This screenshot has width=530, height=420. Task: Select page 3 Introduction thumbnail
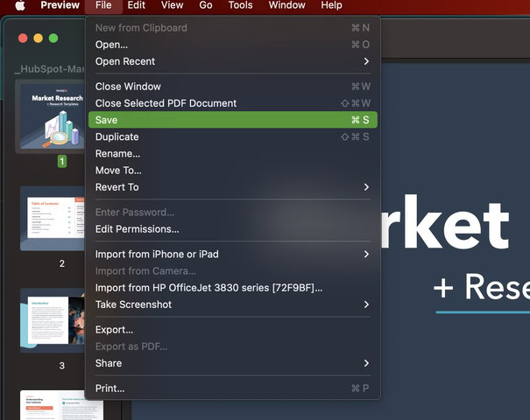(52, 321)
